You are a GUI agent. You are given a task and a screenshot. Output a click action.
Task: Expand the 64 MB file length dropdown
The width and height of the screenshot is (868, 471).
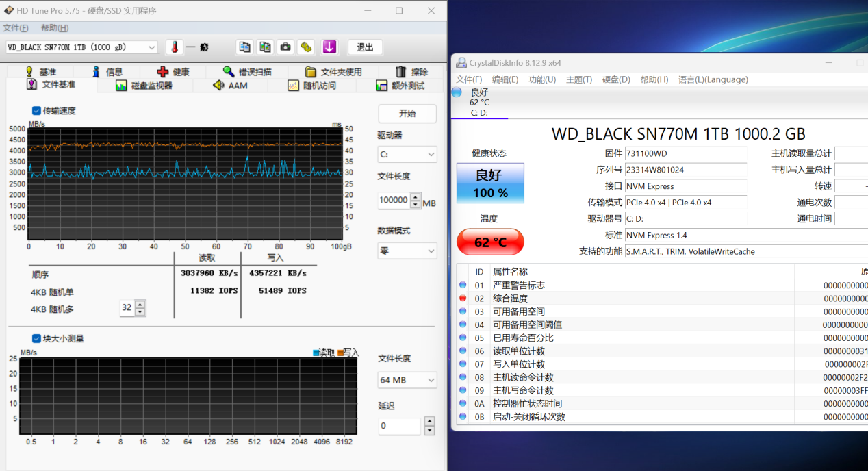point(431,380)
